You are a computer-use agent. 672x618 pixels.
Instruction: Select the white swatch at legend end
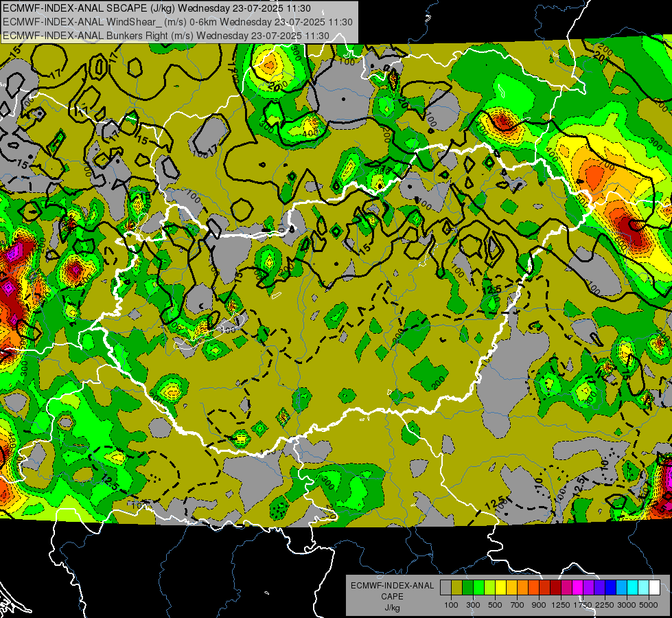tap(654, 588)
